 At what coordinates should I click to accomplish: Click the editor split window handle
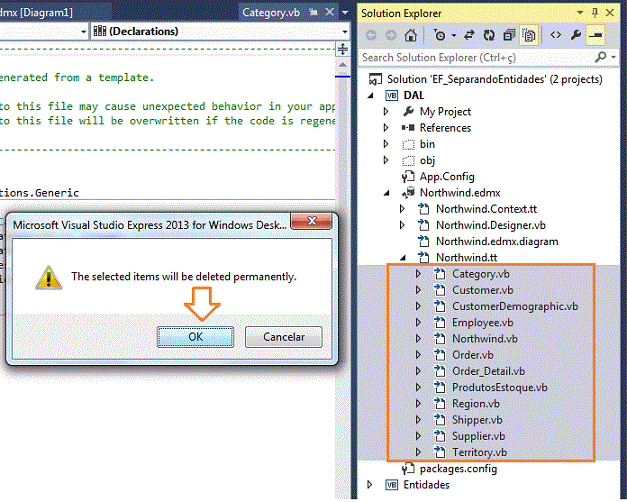pos(343,50)
